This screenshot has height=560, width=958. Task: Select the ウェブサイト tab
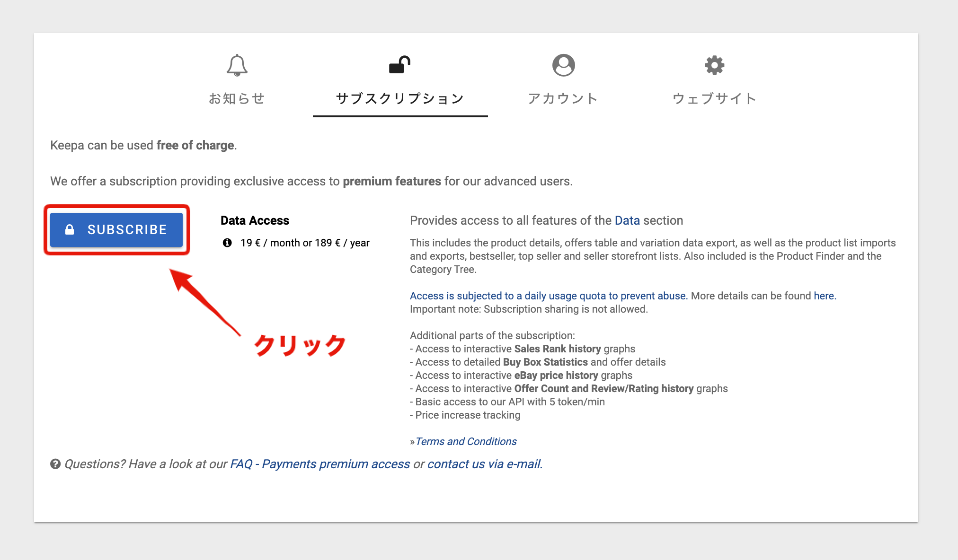(x=714, y=99)
